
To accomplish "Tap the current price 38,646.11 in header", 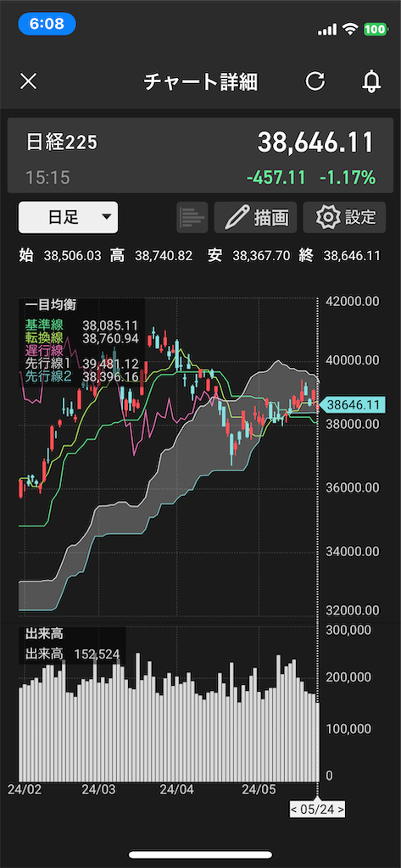I will point(315,142).
